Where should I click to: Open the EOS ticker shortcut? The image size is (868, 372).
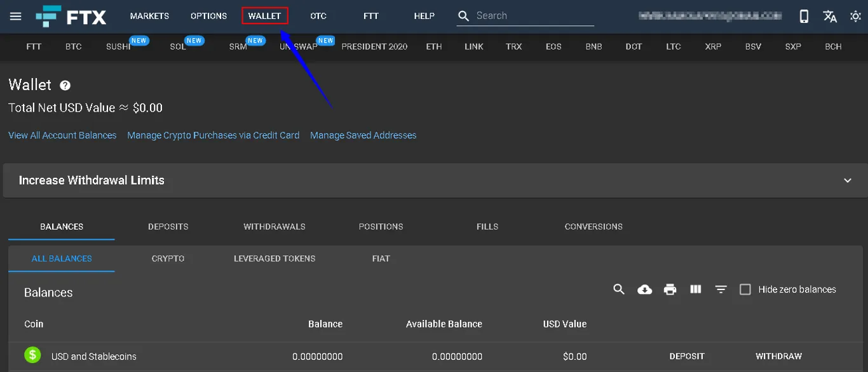pyautogui.click(x=553, y=46)
